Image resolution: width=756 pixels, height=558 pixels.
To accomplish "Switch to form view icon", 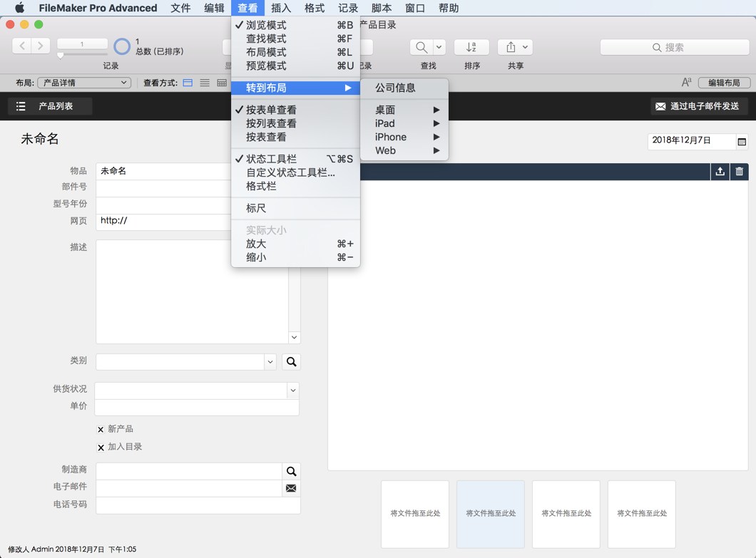I will [188, 83].
